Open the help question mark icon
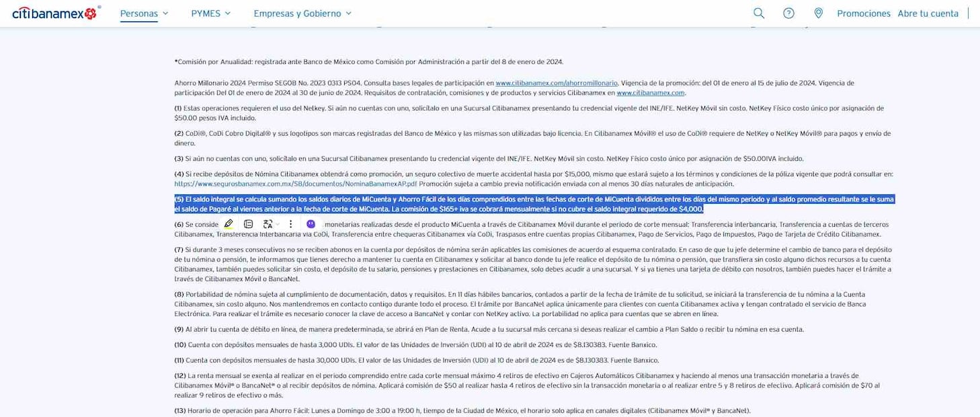This screenshot has height=417, width=980. pos(788,13)
